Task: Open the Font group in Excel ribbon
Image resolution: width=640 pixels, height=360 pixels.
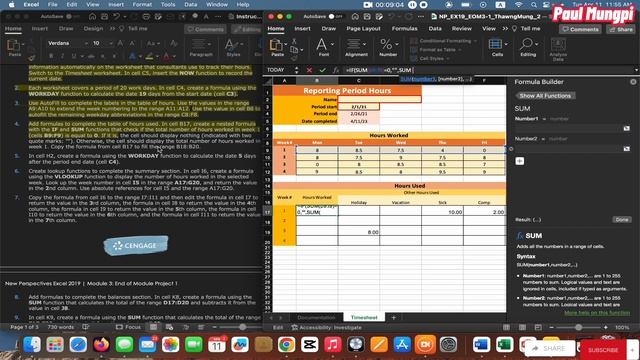Action: (323, 47)
